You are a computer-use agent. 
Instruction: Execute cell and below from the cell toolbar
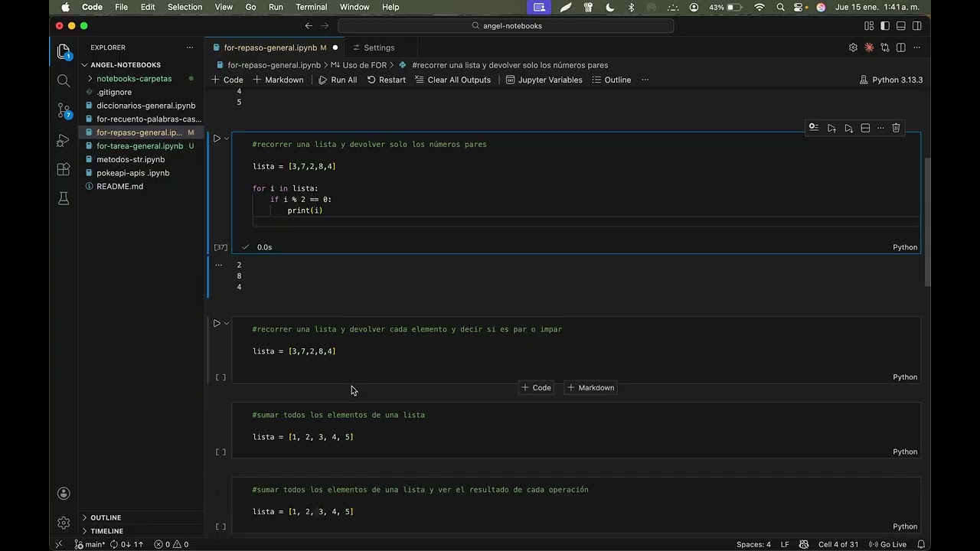848,128
